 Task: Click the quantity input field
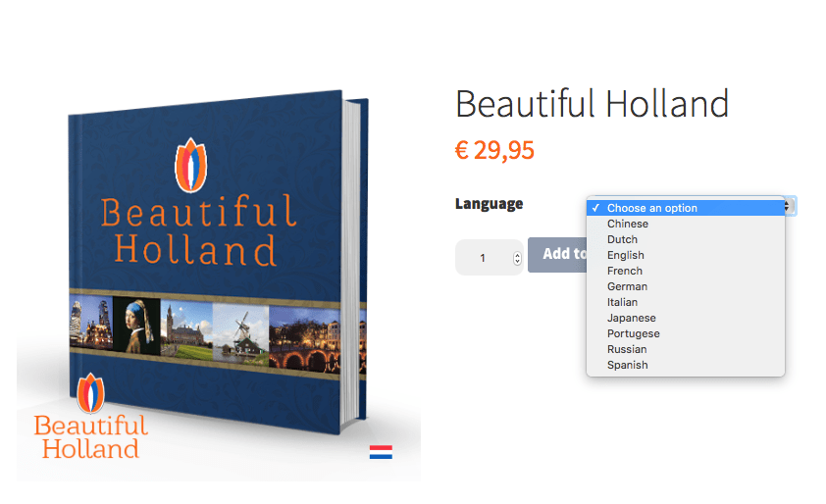pos(489,258)
